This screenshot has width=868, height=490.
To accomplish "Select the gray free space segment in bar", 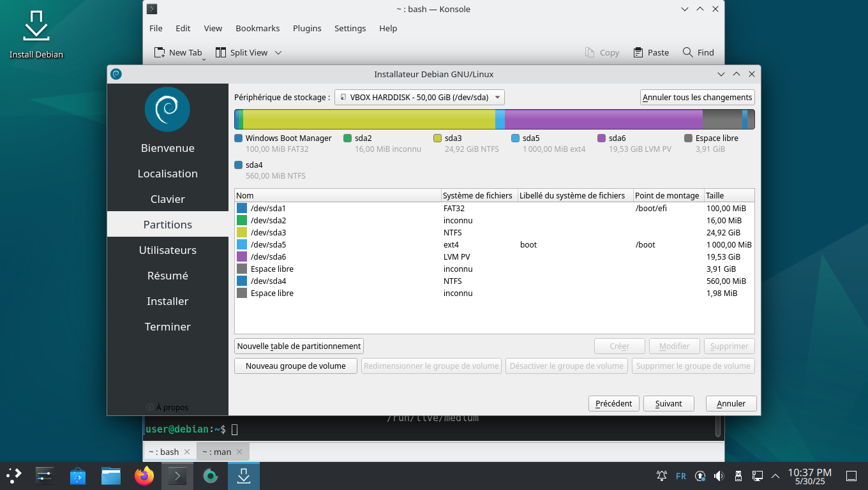I will pos(722,119).
